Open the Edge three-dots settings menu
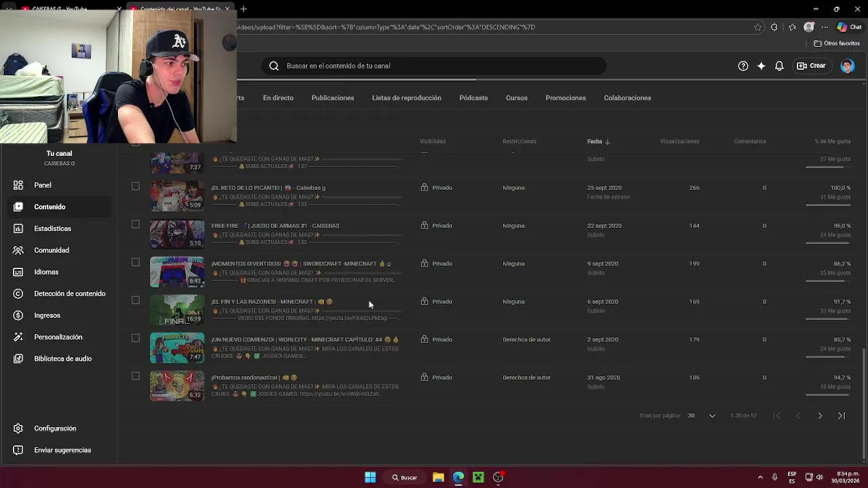868x488 pixels. pyautogui.click(x=825, y=27)
